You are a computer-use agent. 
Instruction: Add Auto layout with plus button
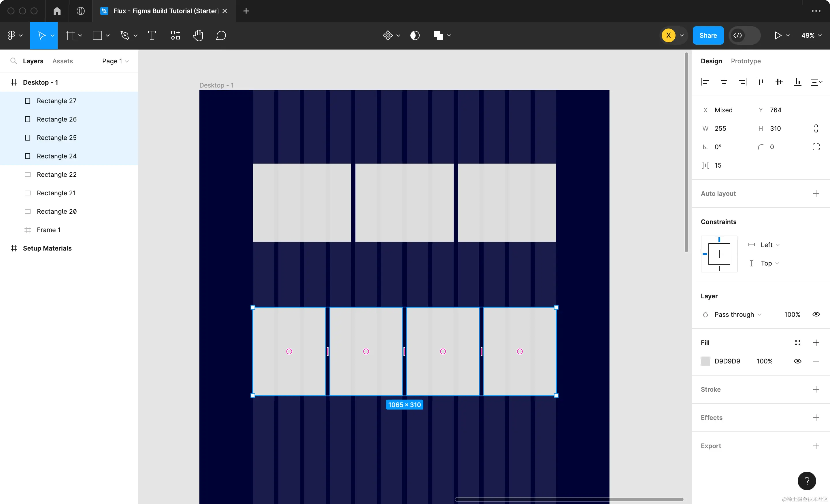pos(816,194)
